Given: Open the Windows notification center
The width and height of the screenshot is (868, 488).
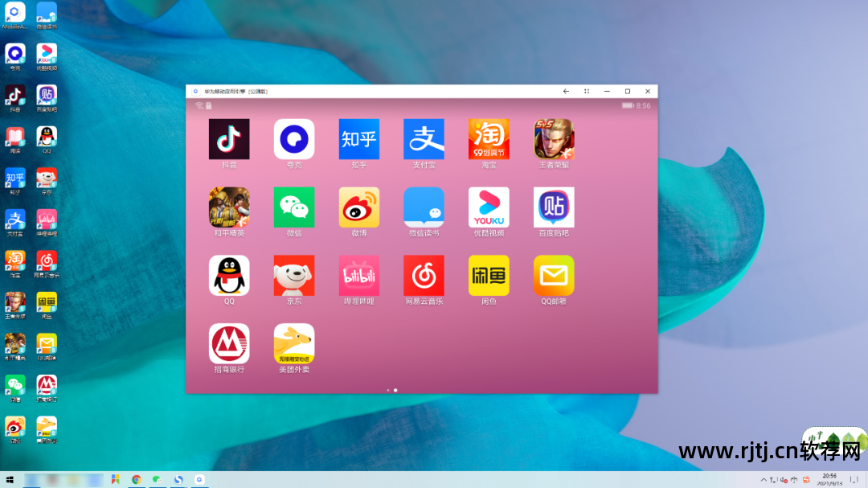Looking at the screenshot, I should tap(854, 480).
